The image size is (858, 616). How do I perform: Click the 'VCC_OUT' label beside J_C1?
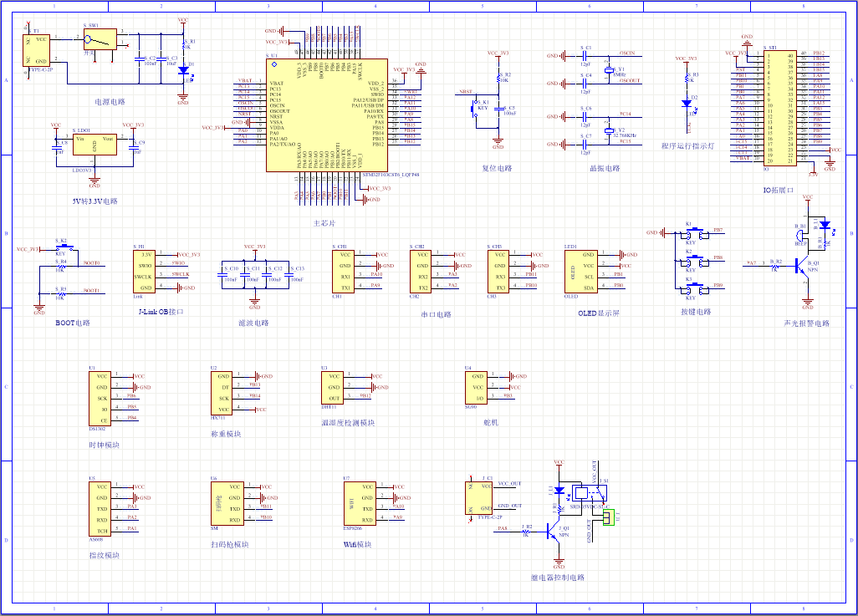[x=509, y=484]
